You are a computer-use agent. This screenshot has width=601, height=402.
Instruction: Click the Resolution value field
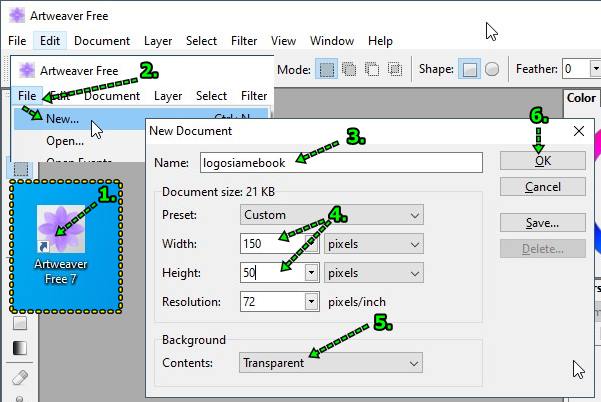pos(273,302)
